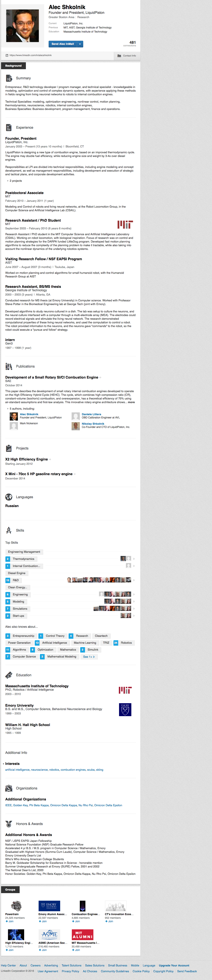The image size is (212, 980).
Task: Click the Send Alec InMail button
Action: [63, 44]
